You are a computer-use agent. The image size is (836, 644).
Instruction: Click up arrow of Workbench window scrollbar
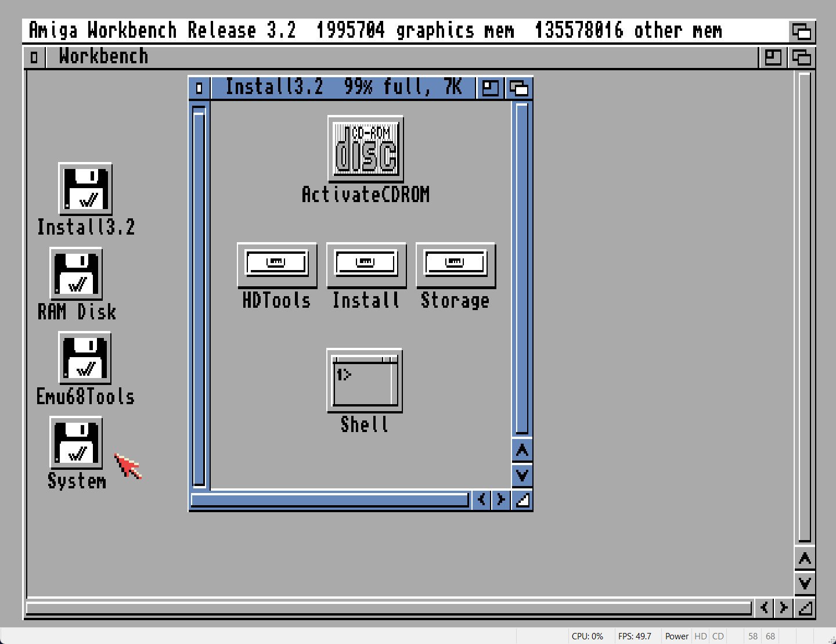(805, 559)
